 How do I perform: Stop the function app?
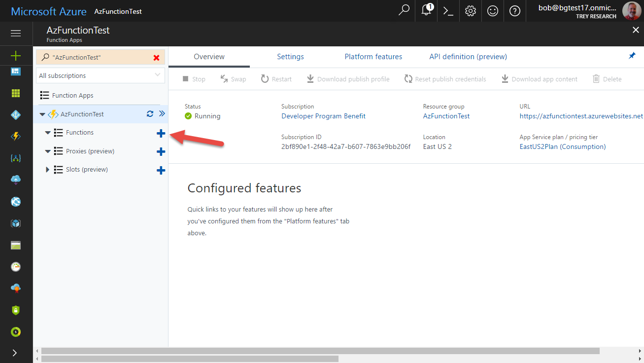194,79
